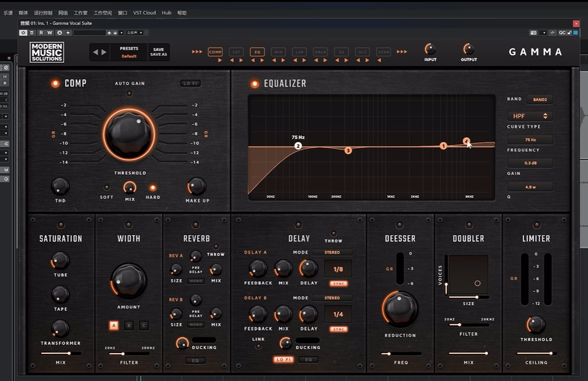The image size is (588, 381).
Task: Open the HPF curve type dropdown
Action: [530, 116]
